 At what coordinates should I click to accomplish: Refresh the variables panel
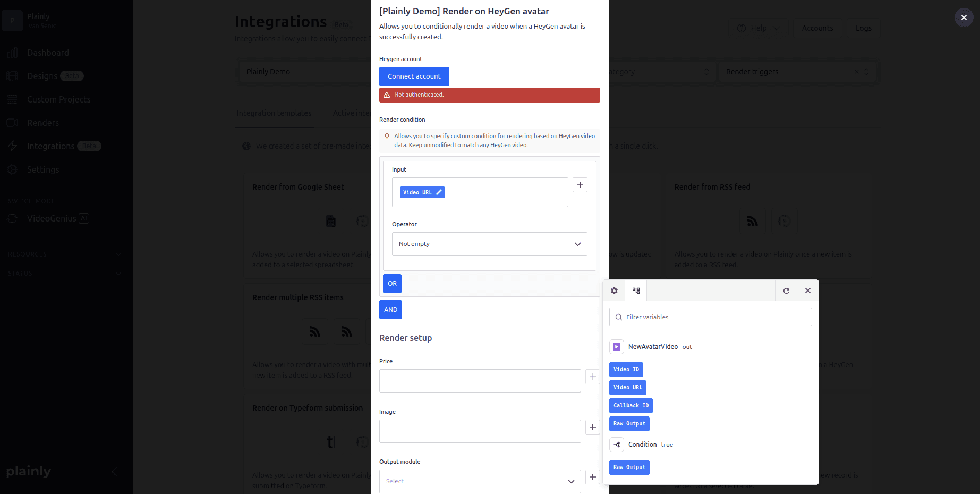tap(786, 291)
